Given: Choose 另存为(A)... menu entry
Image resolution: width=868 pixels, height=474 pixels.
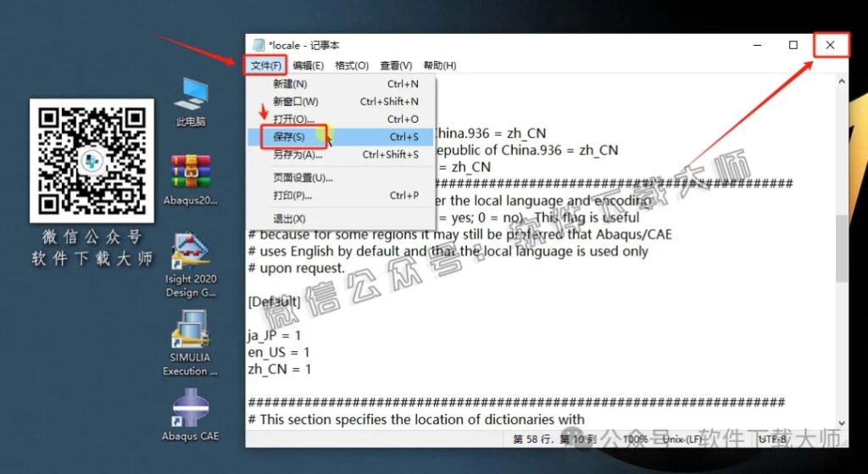Looking at the screenshot, I should (341, 154).
